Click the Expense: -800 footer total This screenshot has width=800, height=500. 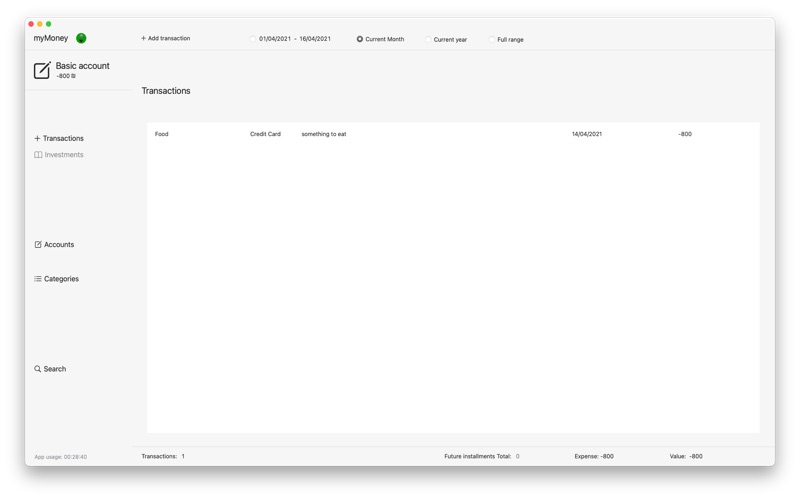(594, 456)
